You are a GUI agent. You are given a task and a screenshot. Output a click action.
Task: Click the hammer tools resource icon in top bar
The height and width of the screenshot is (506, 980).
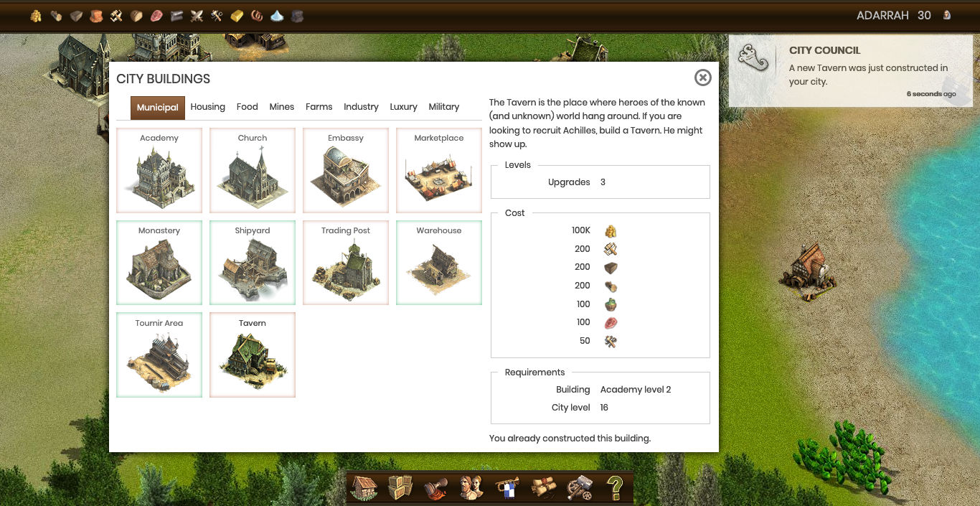point(217,16)
